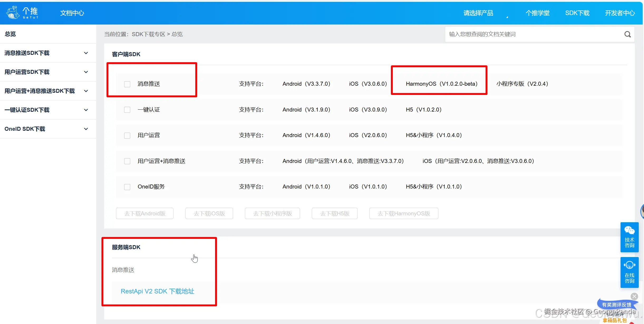The image size is (644, 324).
Task: Tick the 一键认证 checkbox
Action: (127, 110)
